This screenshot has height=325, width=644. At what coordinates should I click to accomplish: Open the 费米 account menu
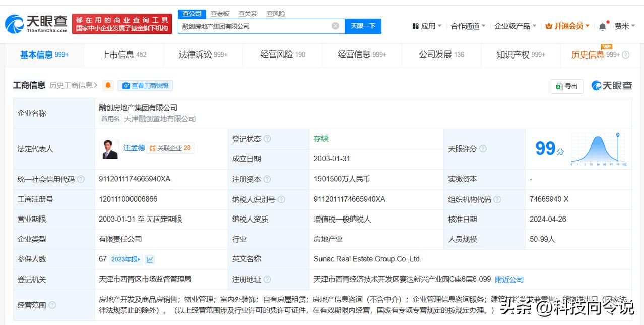point(624,26)
